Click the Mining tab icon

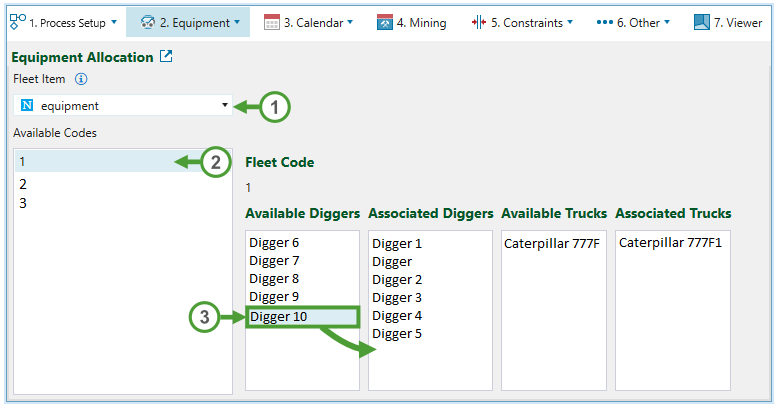pos(385,22)
